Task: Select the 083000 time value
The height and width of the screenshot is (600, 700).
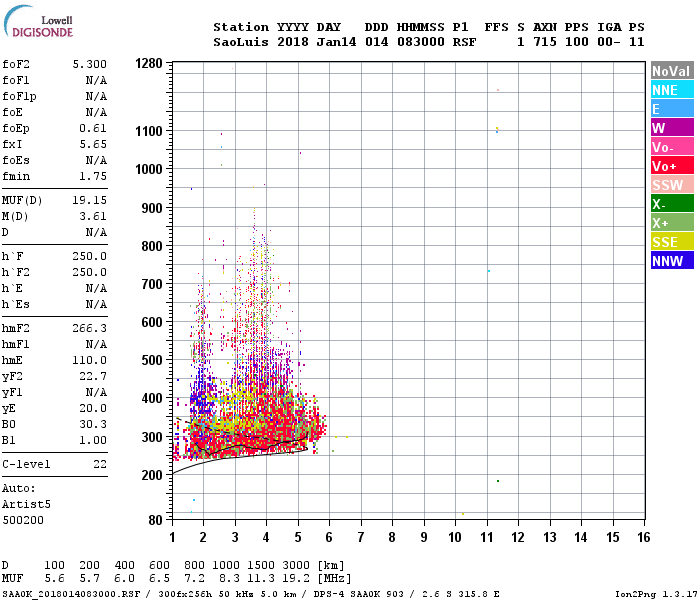Action: (x=421, y=42)
